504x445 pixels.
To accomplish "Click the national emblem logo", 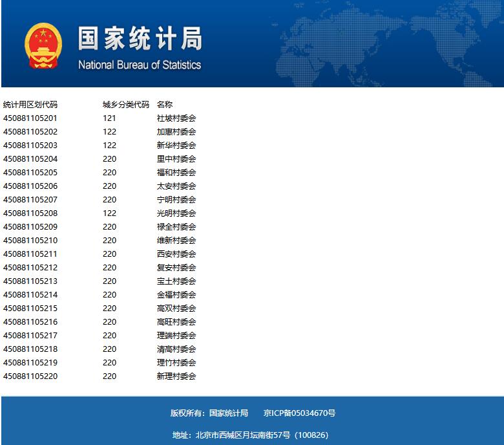I will click(43, 45).
